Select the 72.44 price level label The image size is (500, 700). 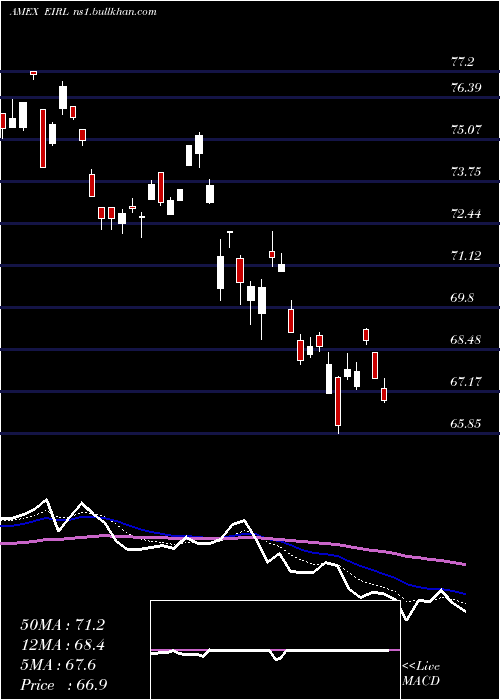(x=466, y=214)
